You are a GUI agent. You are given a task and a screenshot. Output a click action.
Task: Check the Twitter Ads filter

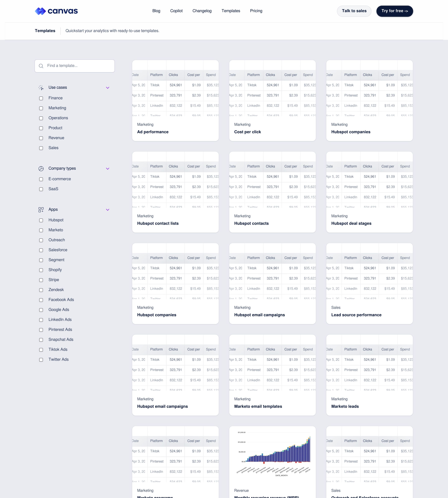tap(41, 360)
